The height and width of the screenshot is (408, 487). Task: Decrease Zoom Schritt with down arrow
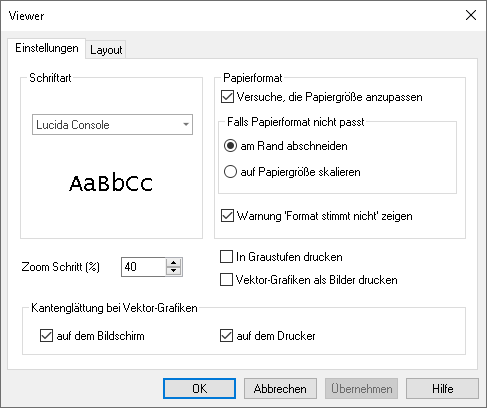click(x=173, y=271)
